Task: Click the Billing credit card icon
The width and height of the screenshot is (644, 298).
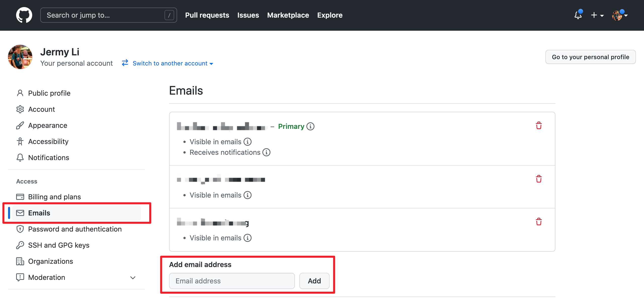Action: tap(20, 197)
